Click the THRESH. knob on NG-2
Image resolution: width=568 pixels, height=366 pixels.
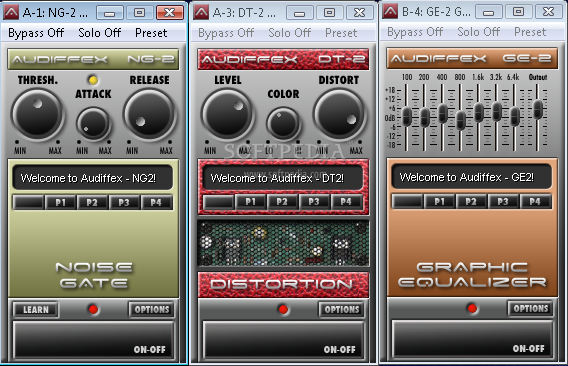tap(38, 115)
